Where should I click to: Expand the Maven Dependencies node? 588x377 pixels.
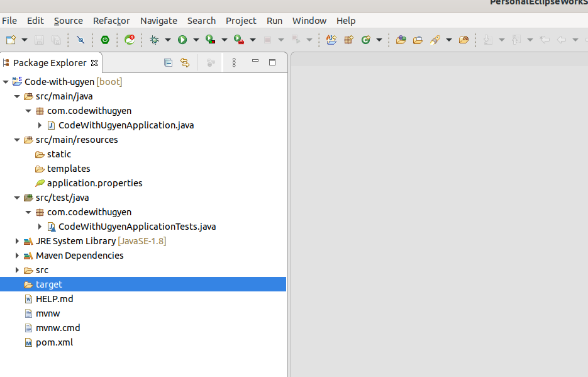17,256
